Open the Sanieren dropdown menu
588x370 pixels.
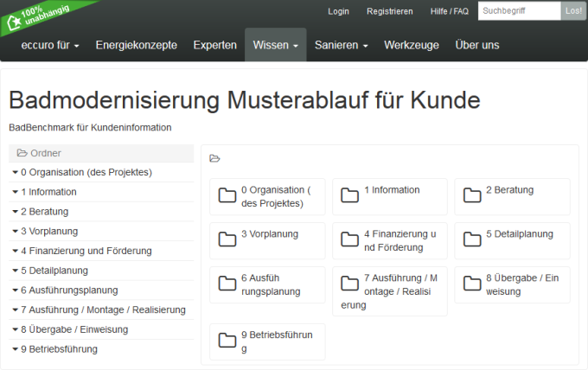point(341,45)
